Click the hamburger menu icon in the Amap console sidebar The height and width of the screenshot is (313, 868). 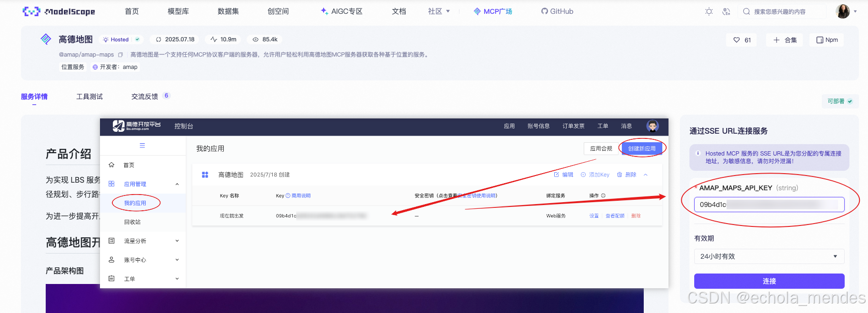142,146
